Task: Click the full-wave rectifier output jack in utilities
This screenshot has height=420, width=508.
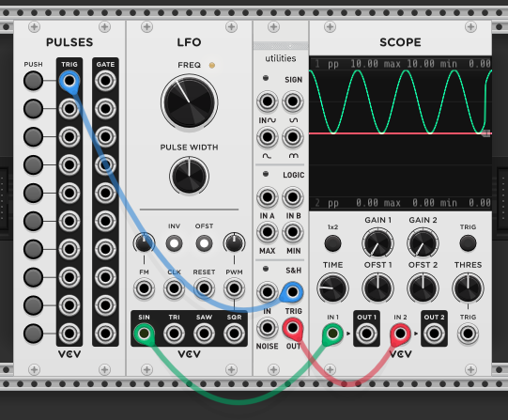Action: tap(293, 137)
